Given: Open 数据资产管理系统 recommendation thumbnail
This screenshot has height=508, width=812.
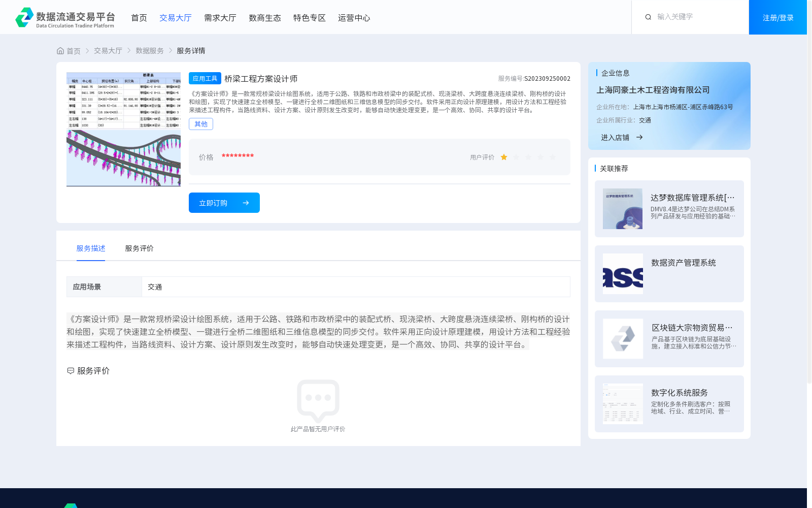Looking at the screenshot, I should coord(623,274).
